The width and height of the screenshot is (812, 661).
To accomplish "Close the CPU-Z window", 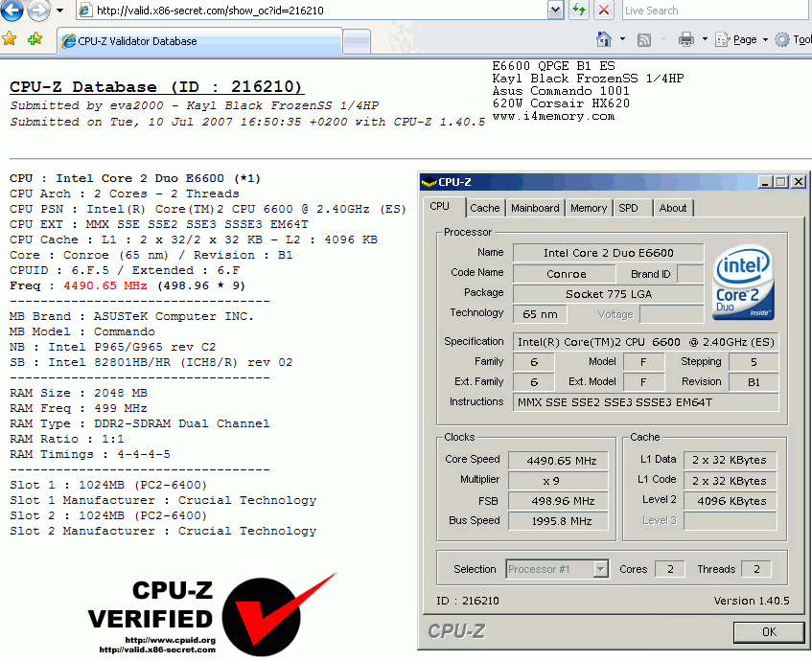I will [799, 182].
